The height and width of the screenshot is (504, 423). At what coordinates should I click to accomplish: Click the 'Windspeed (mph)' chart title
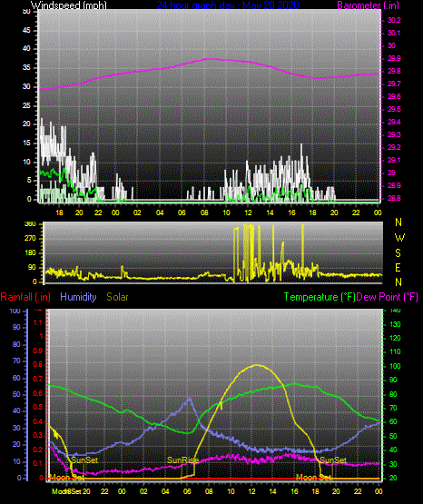(68, 5)
